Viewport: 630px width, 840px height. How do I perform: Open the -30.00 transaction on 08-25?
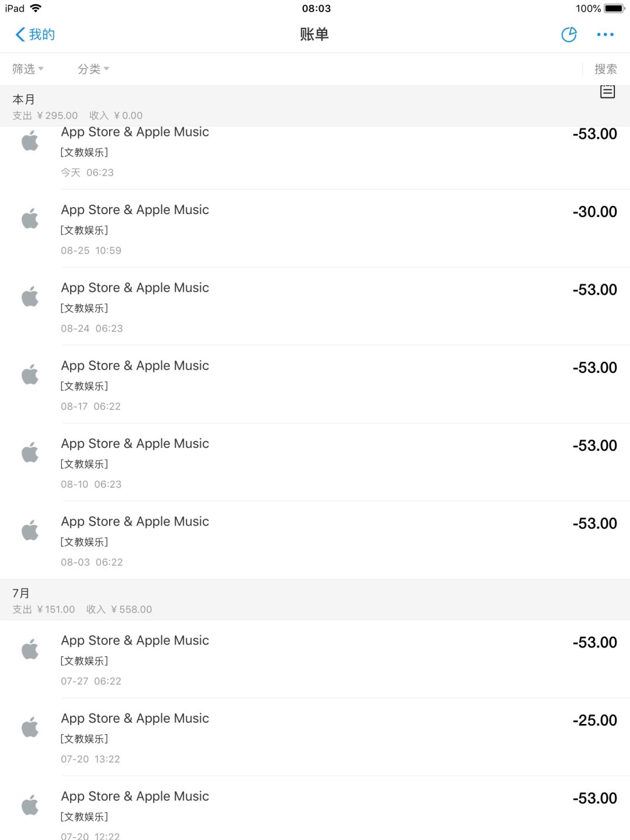pyautogui.click(x=315, y=229)
